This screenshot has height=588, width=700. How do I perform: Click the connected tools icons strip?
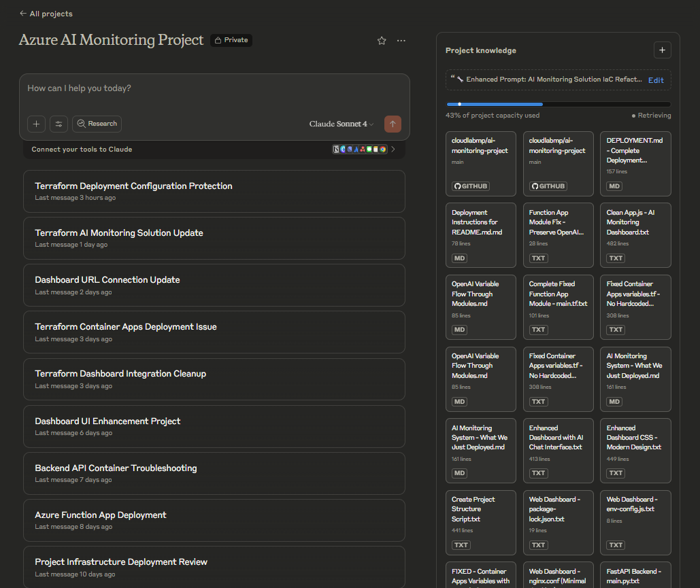pos(360,150)
